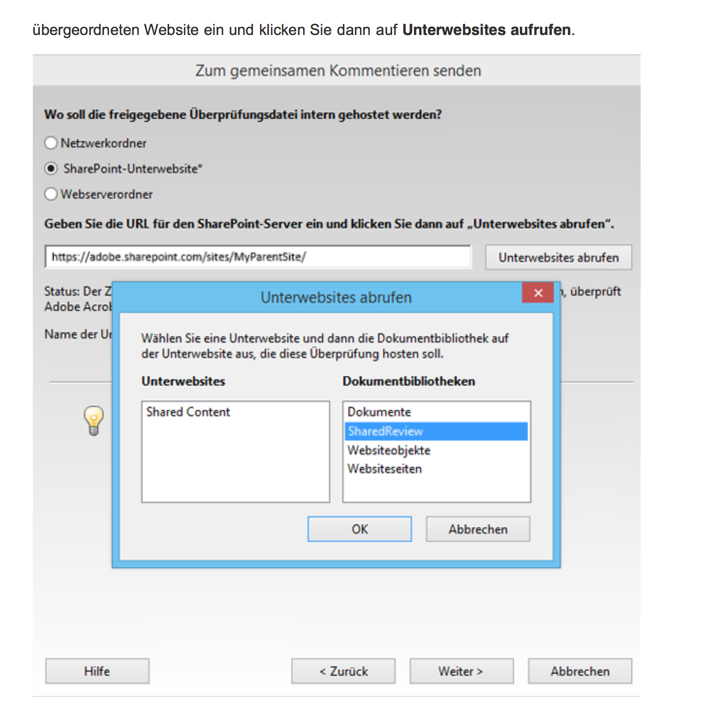Click the lightbulb tip icon

tap(94, 420)
